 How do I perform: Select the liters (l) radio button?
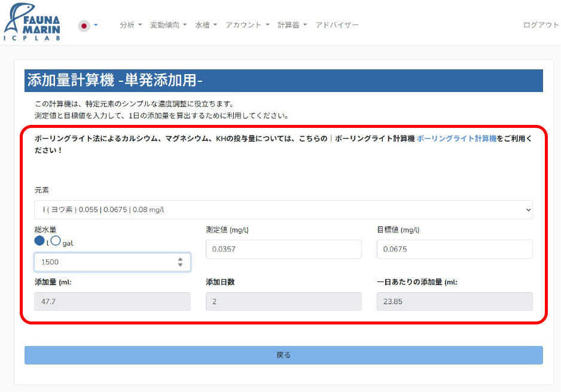39,241
